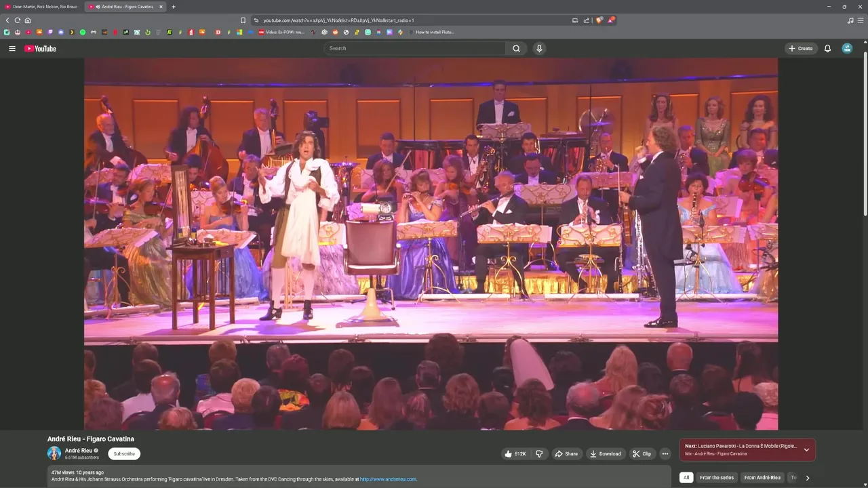Click the video player to pause
The image size is (868, 488).
point(431,243)
